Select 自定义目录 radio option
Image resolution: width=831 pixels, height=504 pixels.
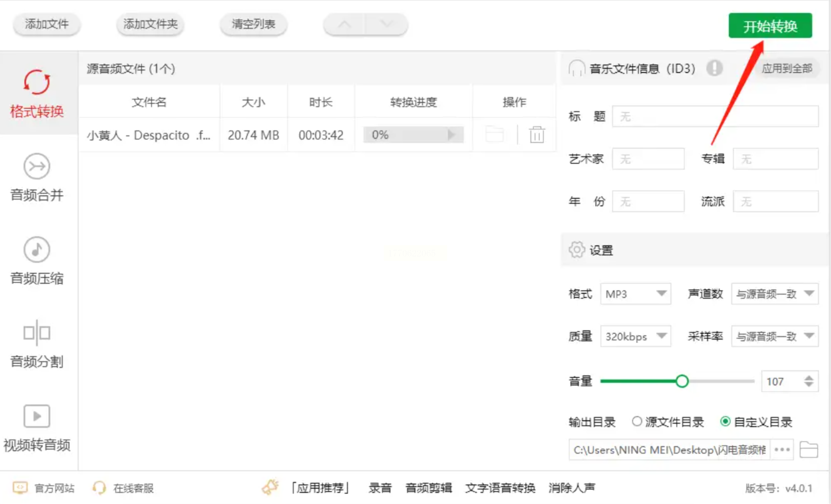(x=726, y=421)
